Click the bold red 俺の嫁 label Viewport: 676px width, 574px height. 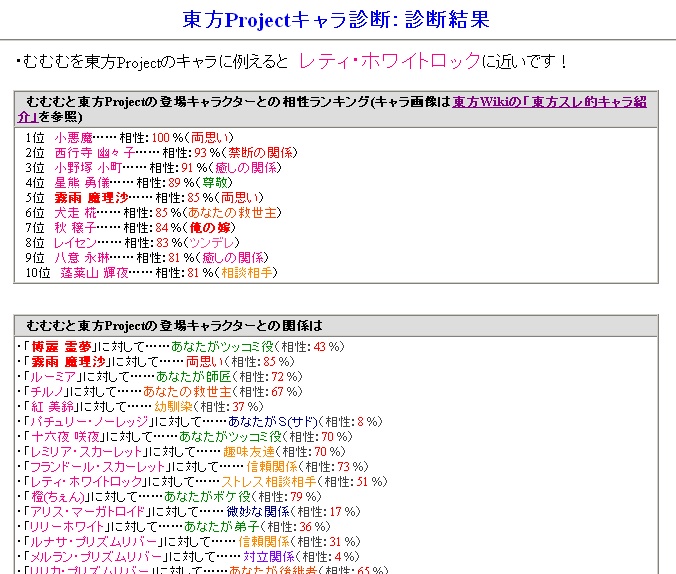[x=210, y=228]
